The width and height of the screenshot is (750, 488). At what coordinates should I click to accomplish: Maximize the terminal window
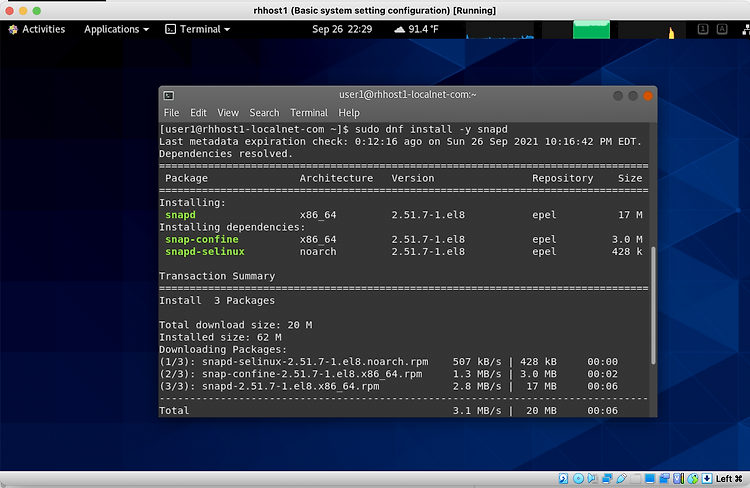[x=633, y=96]
